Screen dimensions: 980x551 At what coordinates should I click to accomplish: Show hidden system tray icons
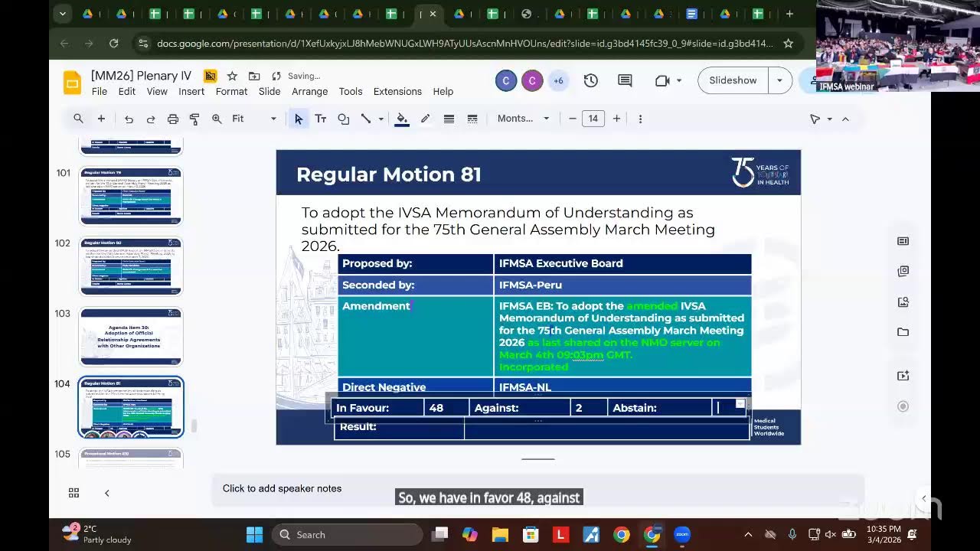click(748, 535)
